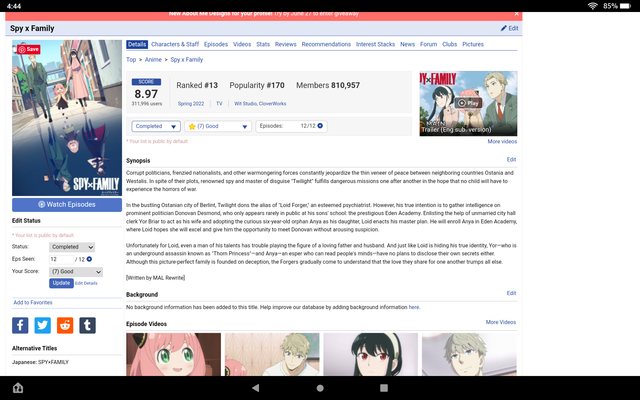Click Spy x Family breadcrumb link
This screenshot has height=400, width=640.
coord(187,60)
